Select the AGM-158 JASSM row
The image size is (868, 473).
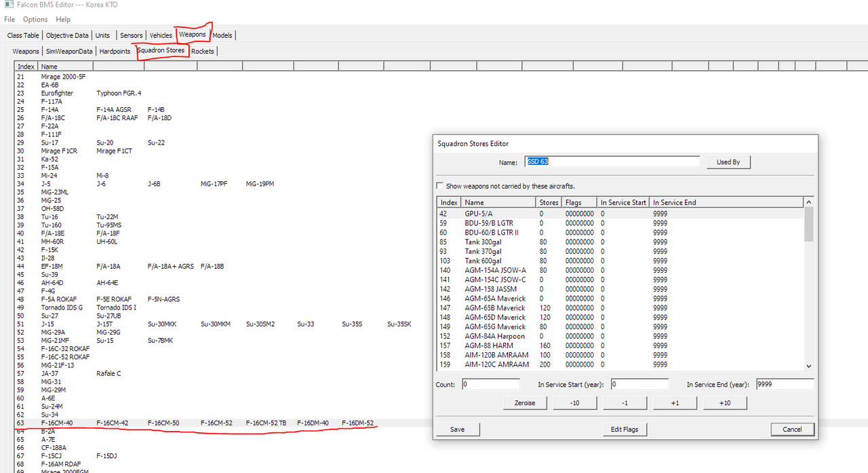[620, 289]
